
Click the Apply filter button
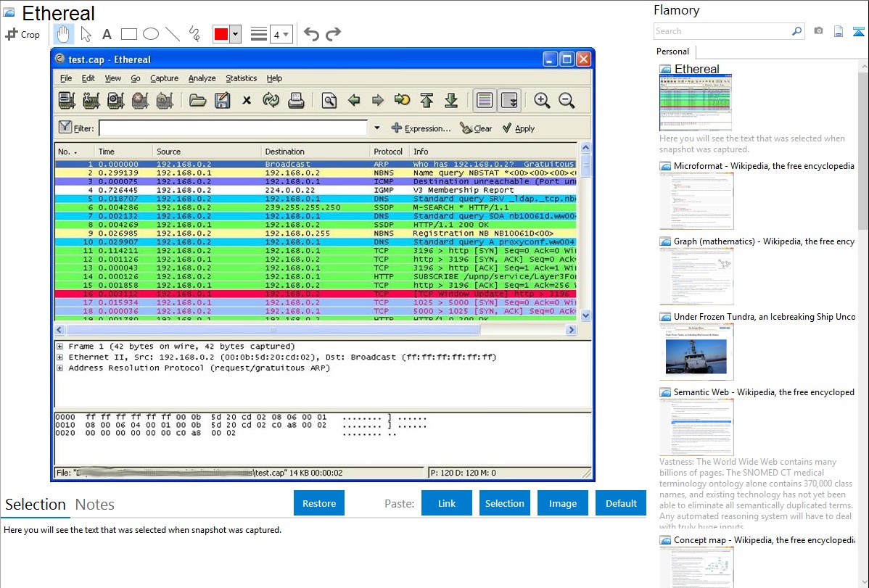pyautogui.click(x=519, y=128)
